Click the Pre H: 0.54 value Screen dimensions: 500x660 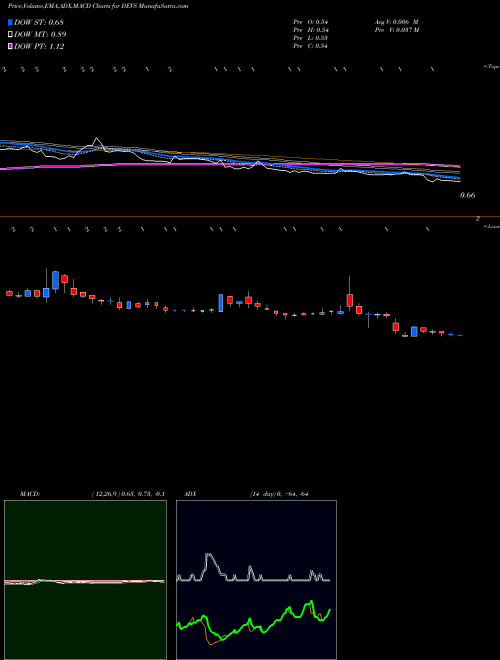click(x=311, y=30)
